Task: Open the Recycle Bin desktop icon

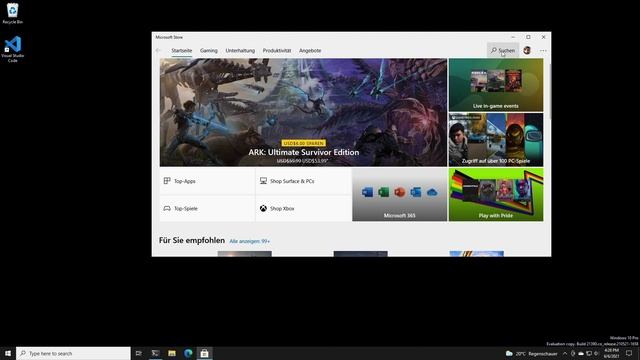Action: click(x=12, y=13)
